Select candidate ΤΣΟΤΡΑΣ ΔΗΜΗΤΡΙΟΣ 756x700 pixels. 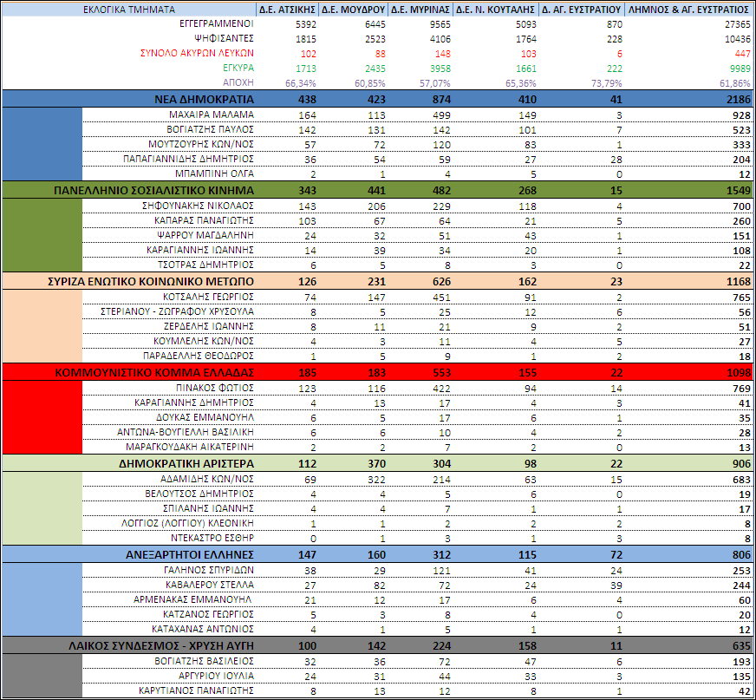pos(205,265)
